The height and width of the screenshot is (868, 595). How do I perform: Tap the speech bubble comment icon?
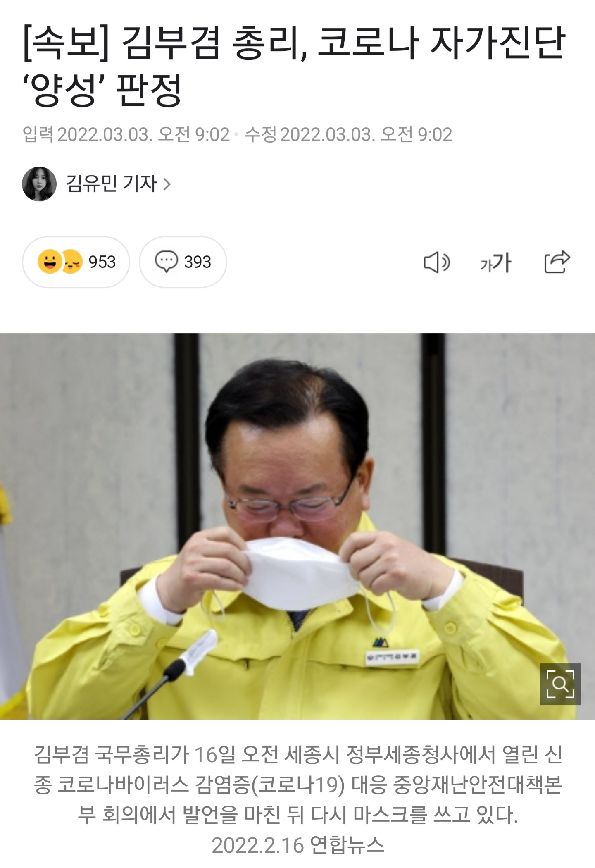[x=166, y=262]
